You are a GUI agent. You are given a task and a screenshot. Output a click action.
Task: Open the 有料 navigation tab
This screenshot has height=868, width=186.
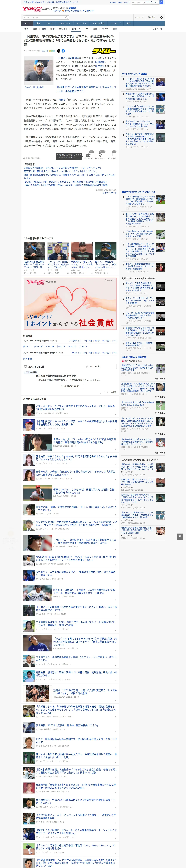click(128, 23)
